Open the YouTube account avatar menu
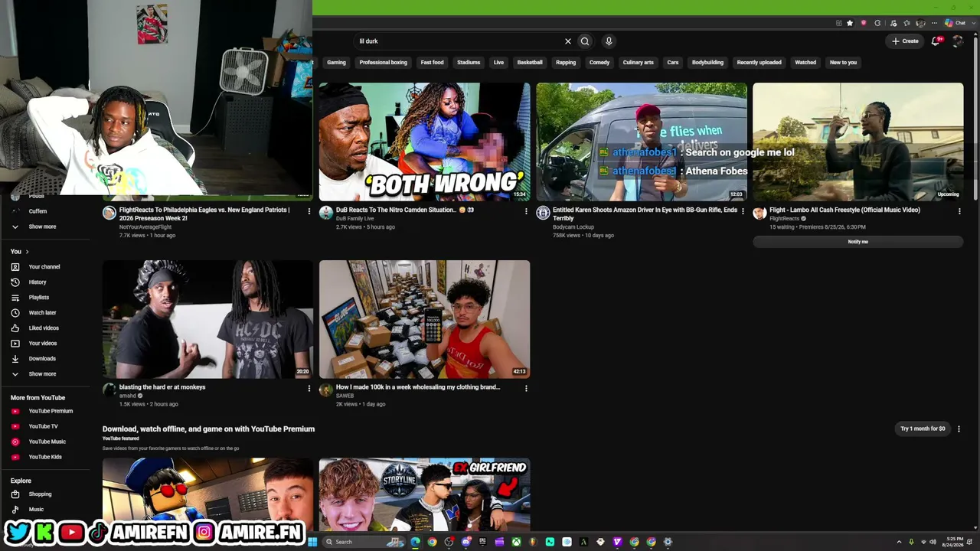This screenshot has height=551, width=980. click(957, 41)
